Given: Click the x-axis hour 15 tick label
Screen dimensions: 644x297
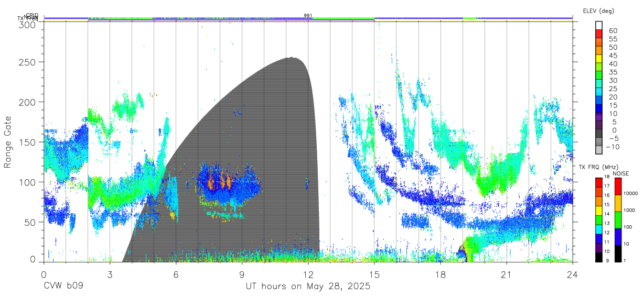Looking at the screenshot, I should tap(374, 274).
